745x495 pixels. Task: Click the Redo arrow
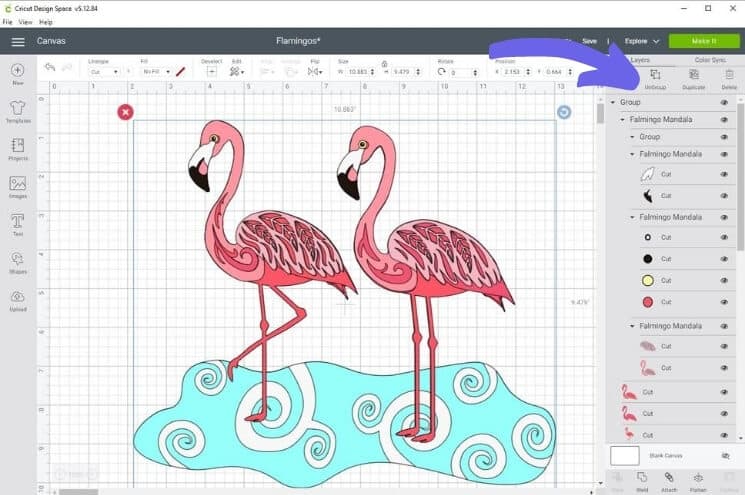tap(67, 67)
